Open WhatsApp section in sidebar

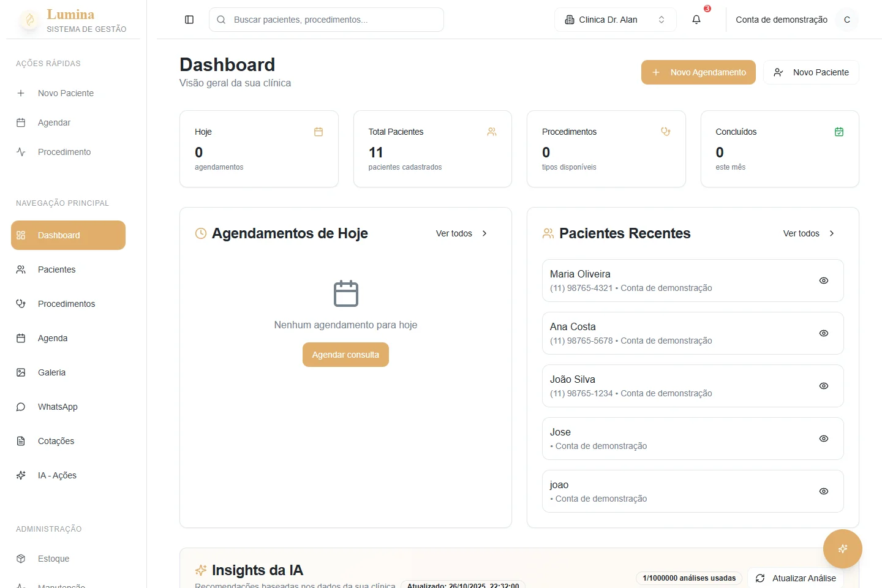pyautogui.click(x=68, y=407)
